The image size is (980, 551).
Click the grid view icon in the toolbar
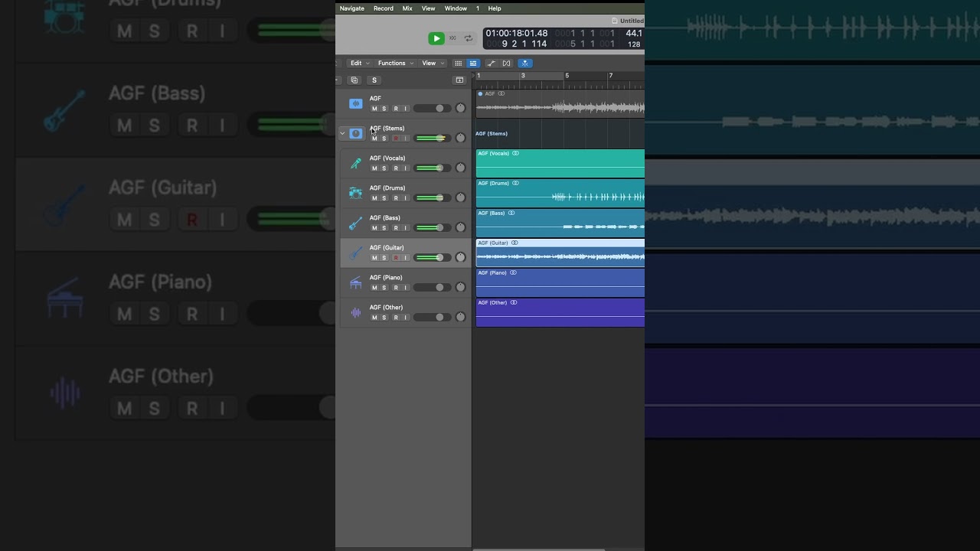[x=459, y=63]
